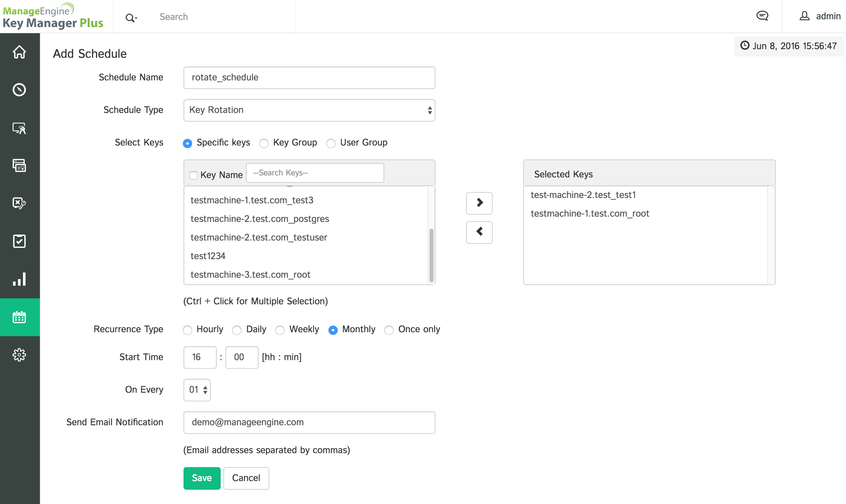The width and height of the screenshot is (846, 504).
Task: Open the checkmark Audit sidebar icon
Action: 19,241
